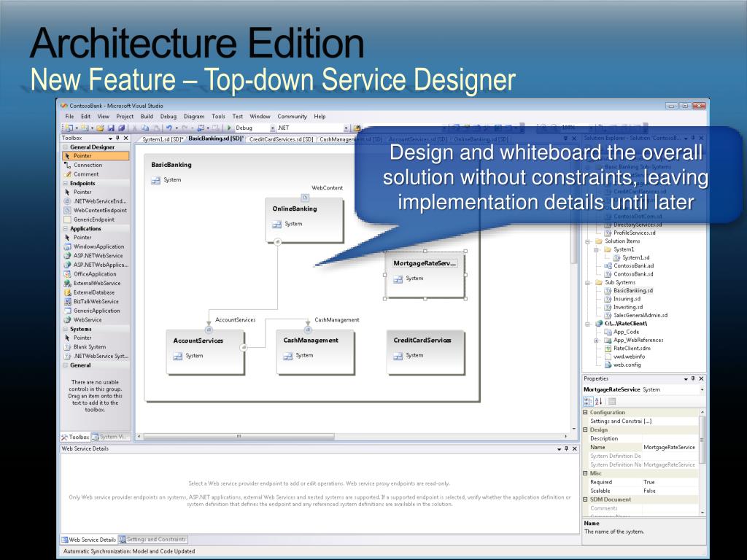Toggle auto-hide pin on the Properties panel
The width and height of the screenshot is (747, 560).
click(x=693, y=379)
